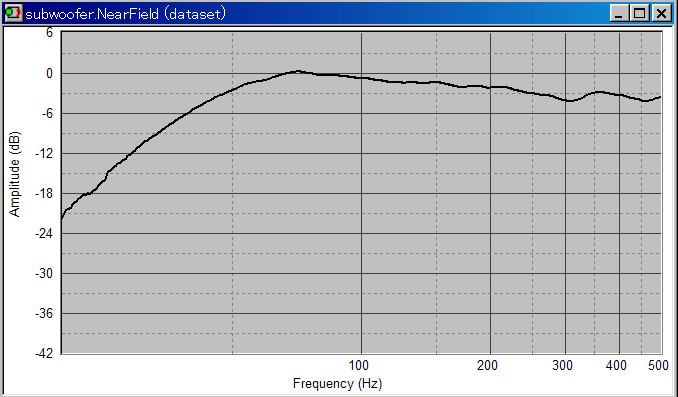Click the '300' frequency tick label
The width and height of the screenshot is (678, 397).
[x=562, y=366]
